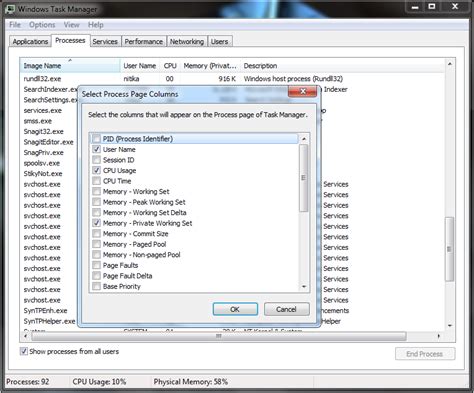Switch to the Applications tab
The image size is (474, 393).
pyautogui.click(x=30, y=42)
